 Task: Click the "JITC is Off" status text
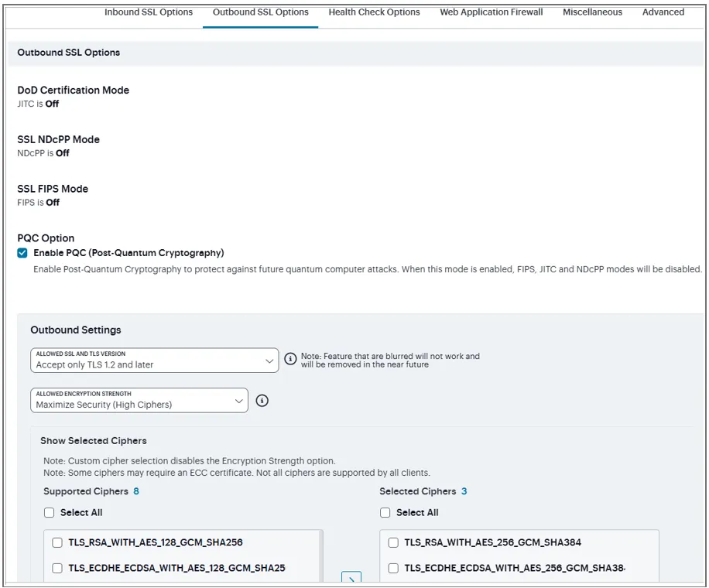click(x=38, y=104)
